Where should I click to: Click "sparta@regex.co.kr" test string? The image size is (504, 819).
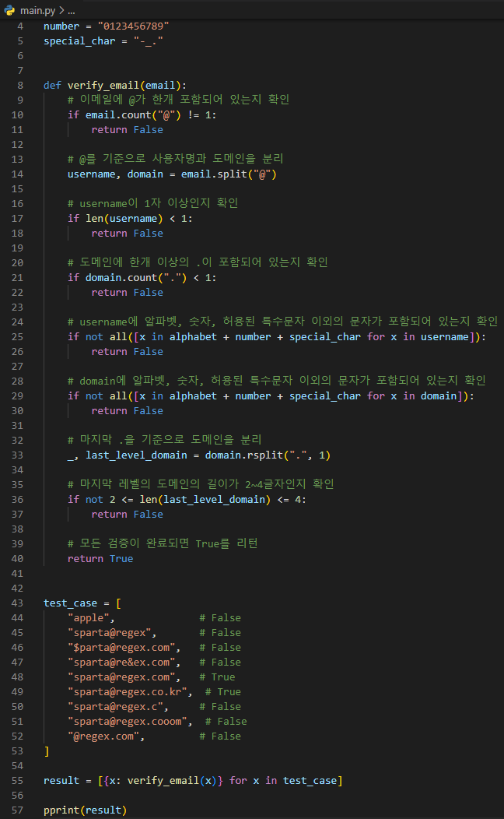pos(128,691)
